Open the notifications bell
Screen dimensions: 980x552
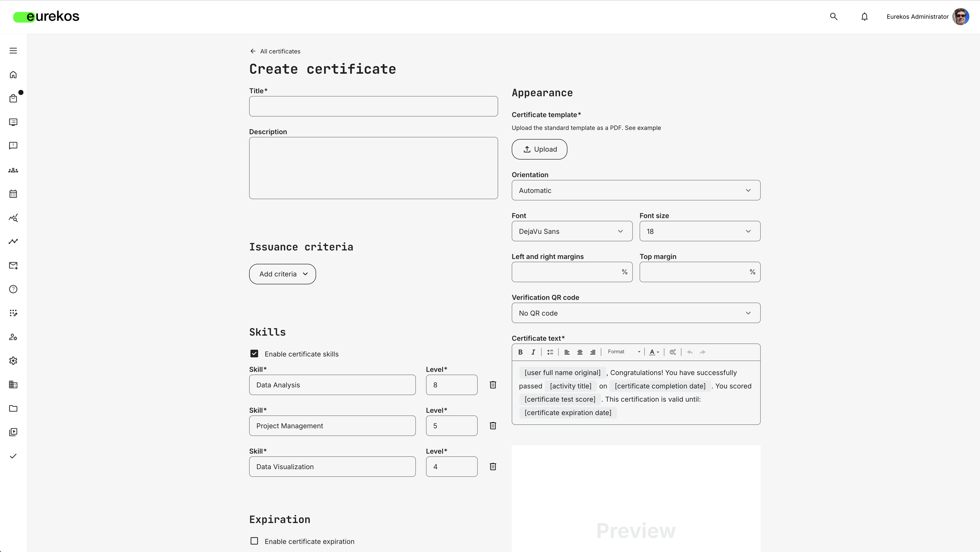point(864,17)
